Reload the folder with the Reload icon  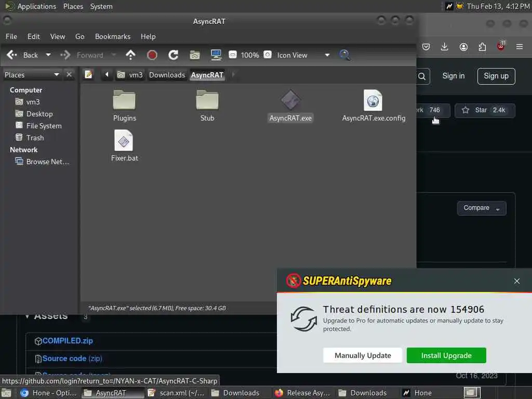pos(174,55)
